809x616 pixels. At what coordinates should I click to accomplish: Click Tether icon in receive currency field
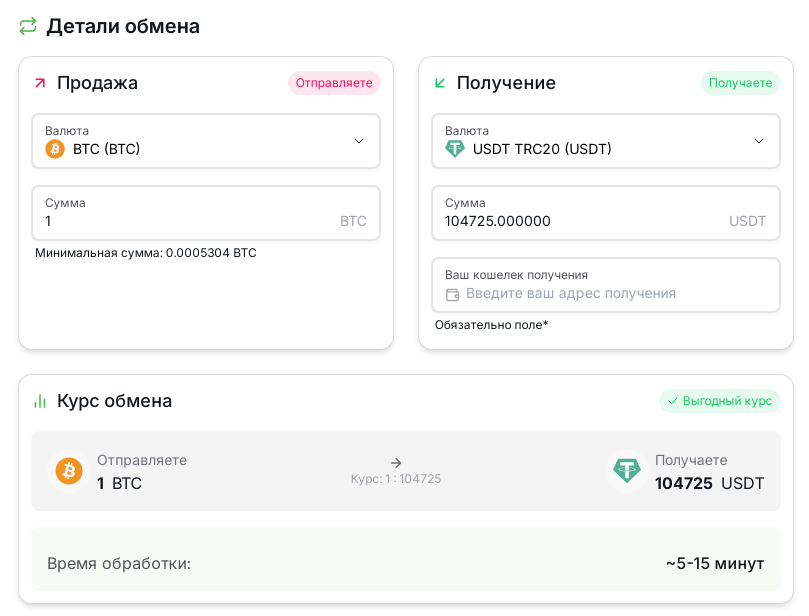(455, 149)
